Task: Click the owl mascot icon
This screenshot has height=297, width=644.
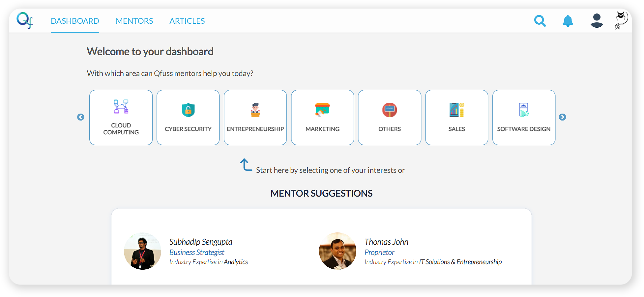Action: [621, 20]
